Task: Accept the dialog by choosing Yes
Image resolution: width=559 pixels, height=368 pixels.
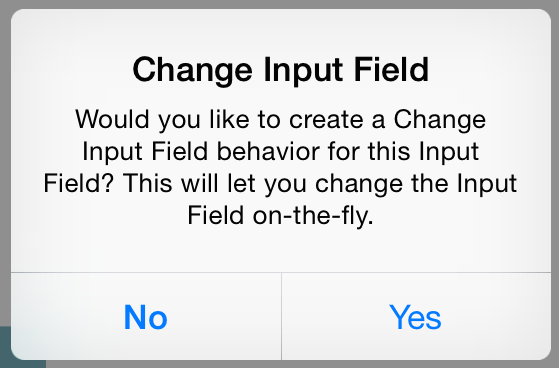Action: tap(416, 317)
